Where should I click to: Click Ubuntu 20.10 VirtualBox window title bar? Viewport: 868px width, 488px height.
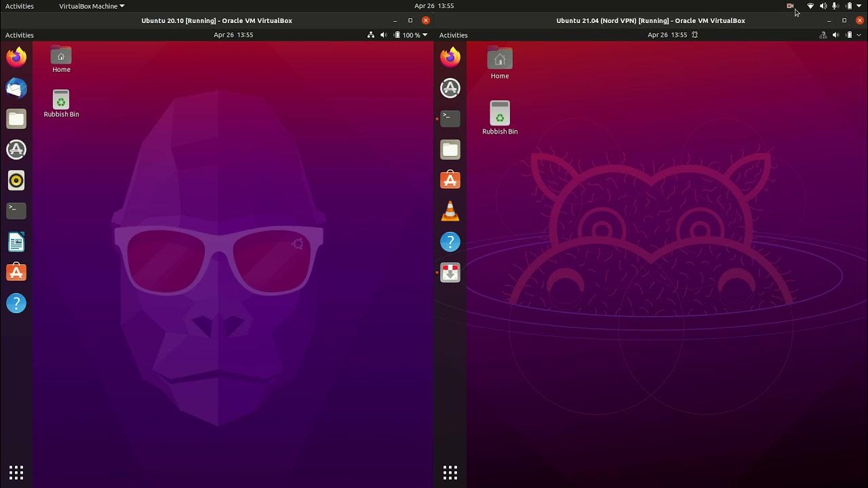217,20
